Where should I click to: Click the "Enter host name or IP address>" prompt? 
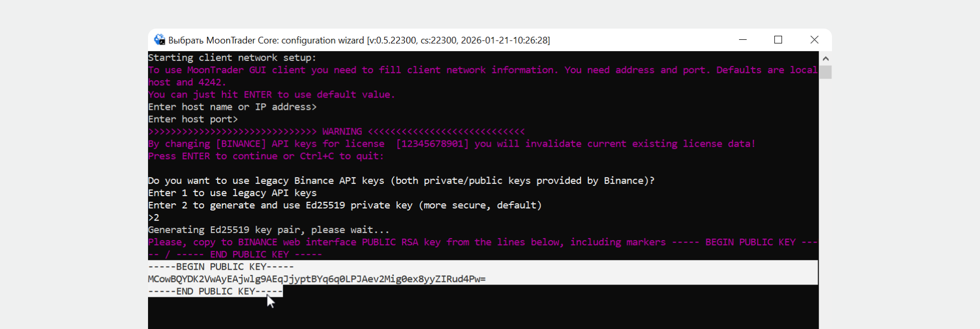coord(232,107)
